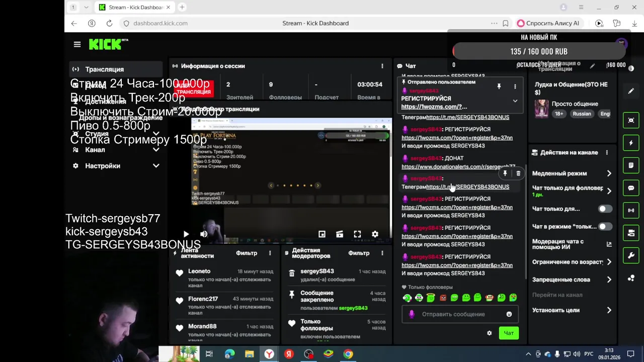The width and height of the screenshot is (644, 362).
Task: Click the Russian language tag
Action: (x=582, y=114)
